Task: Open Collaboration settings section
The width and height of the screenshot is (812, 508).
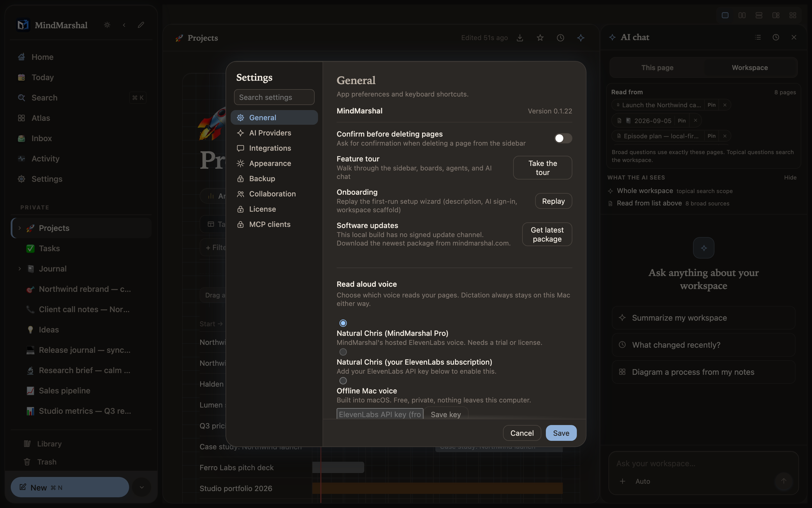Action: 274,194
